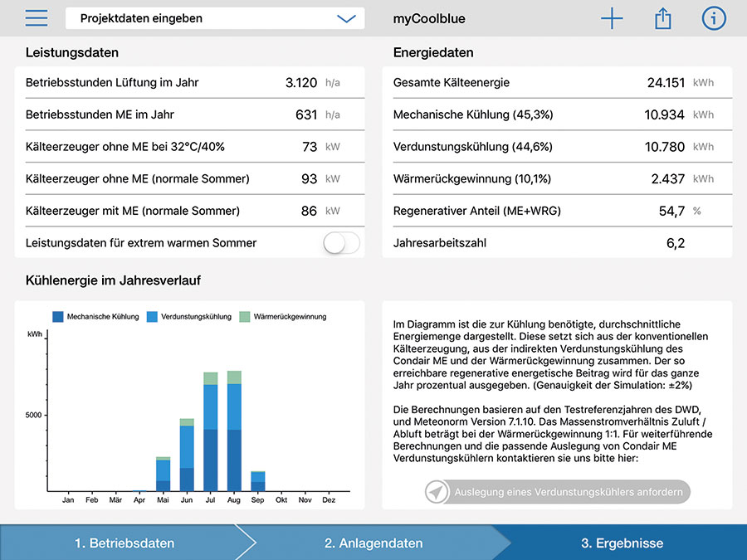The height and width of the screenshot is (560, 747).
Task: Open the hamburger menu
Action: 37,18
